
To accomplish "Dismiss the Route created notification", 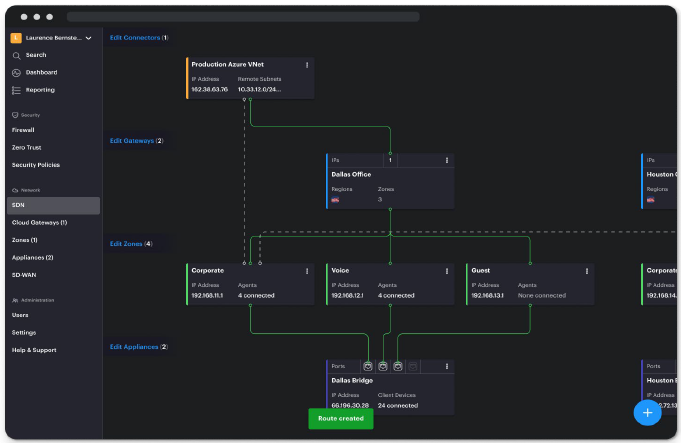I will pos(341,419).
